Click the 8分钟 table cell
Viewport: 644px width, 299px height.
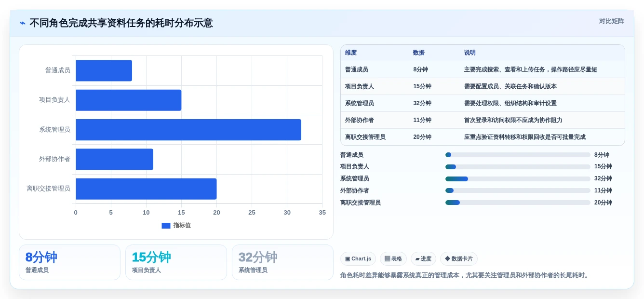click(x=420, y=69)
